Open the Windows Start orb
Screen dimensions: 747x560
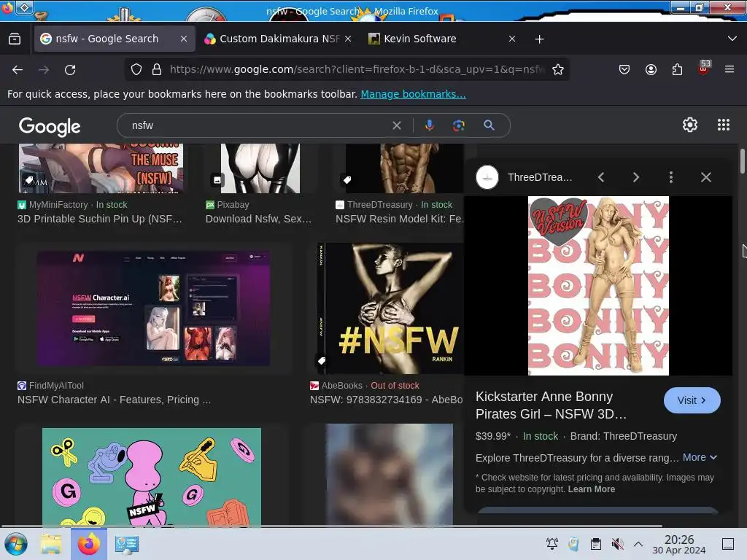coord(16,544)
